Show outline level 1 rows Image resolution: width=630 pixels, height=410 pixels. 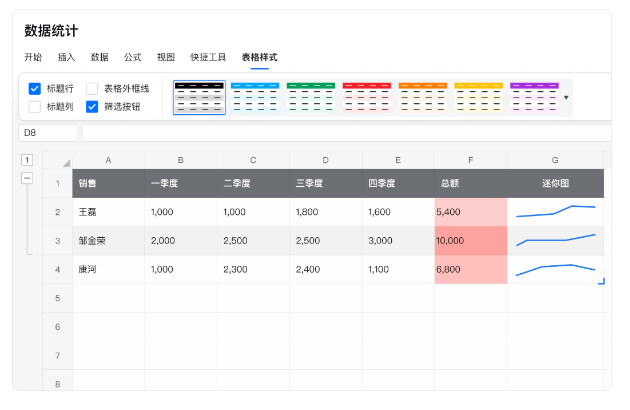27,160
